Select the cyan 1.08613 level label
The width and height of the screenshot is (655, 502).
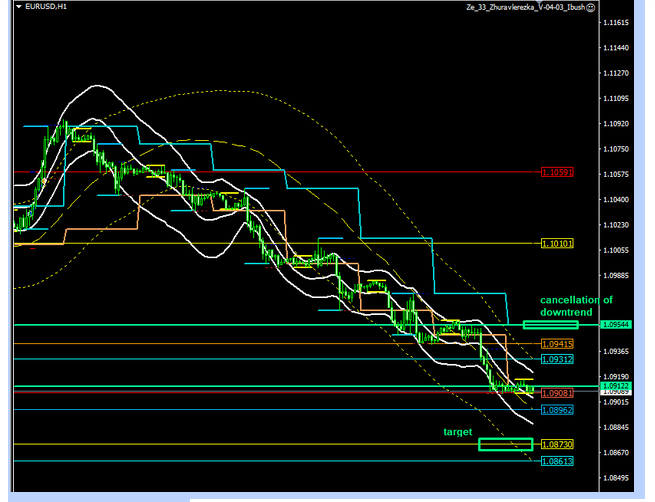pos(556,461)
